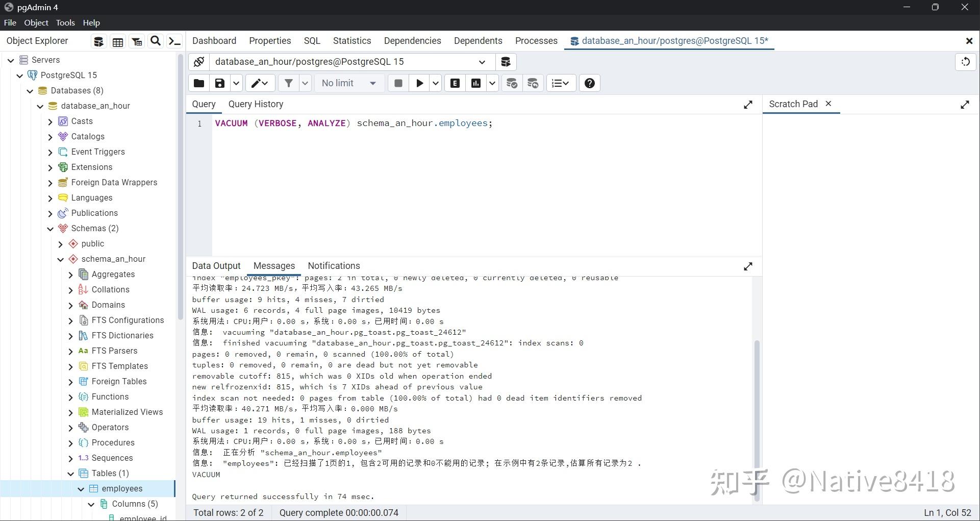The image size is (980, 521).
Task: Collapse the Schemas (2) tree node
Action: coord(50,228)
